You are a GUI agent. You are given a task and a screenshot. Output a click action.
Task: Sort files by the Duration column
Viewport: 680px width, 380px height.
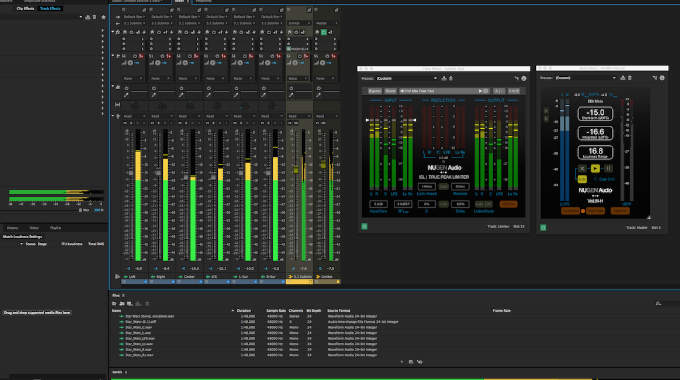(244, 311)
